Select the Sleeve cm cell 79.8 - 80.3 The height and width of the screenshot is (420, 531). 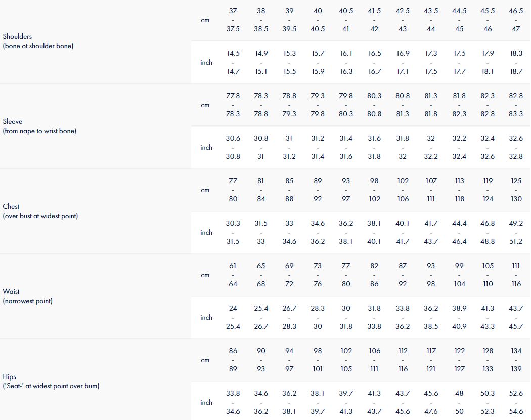coord(346,105)
